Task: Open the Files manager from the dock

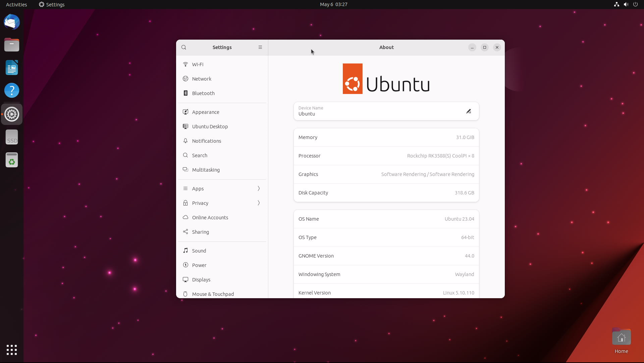Action: (x=12, y=45)
